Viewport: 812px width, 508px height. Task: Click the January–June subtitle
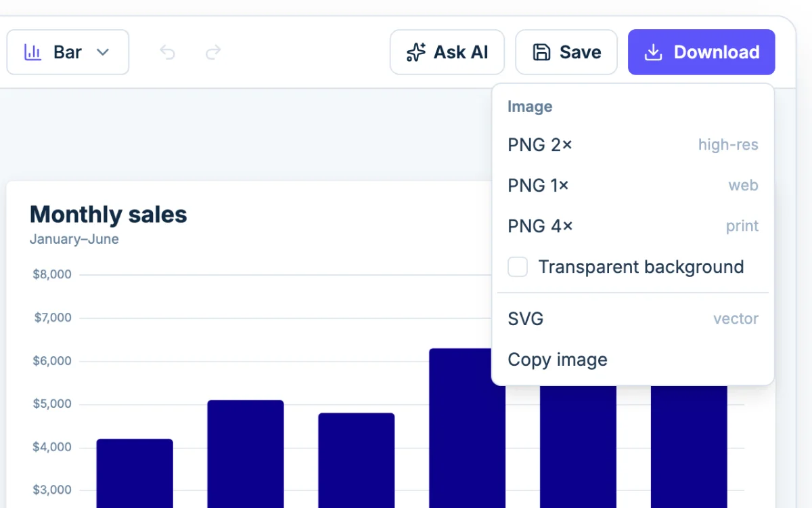(x=74, y=239)
